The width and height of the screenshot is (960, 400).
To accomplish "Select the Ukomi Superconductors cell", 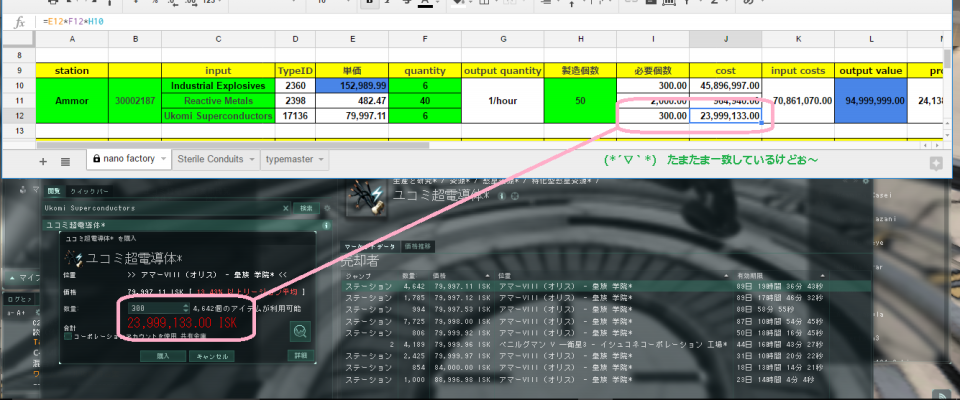I will point(219,116).
